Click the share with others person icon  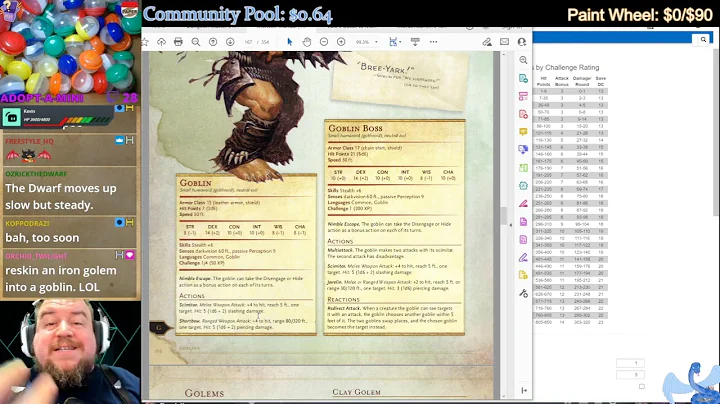tap(522, 42)
